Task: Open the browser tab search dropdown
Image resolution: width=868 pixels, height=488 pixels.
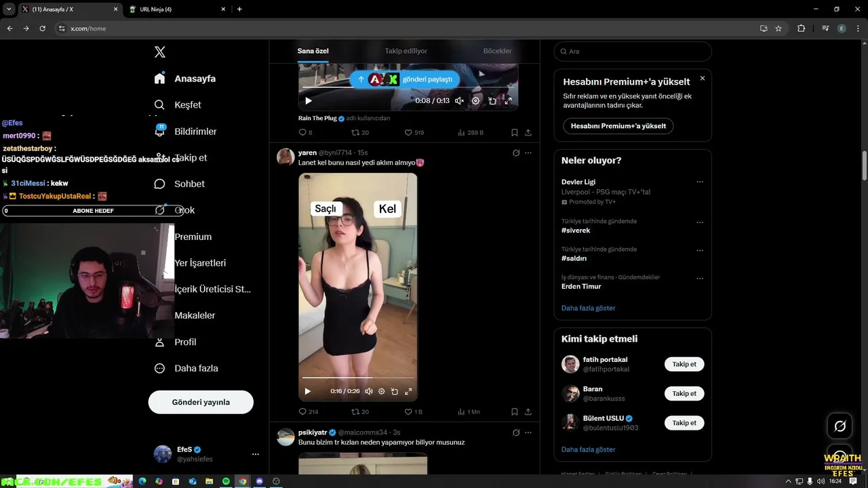Action: pos(8,9)
